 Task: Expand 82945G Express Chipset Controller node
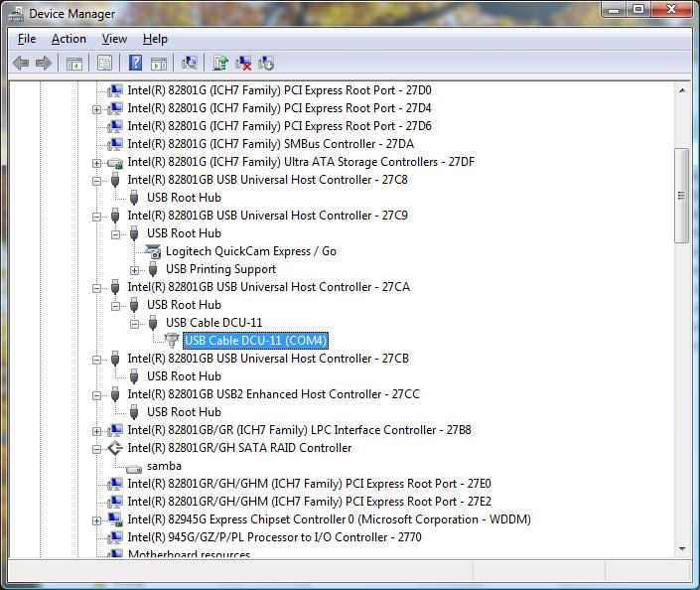point(96,520)
